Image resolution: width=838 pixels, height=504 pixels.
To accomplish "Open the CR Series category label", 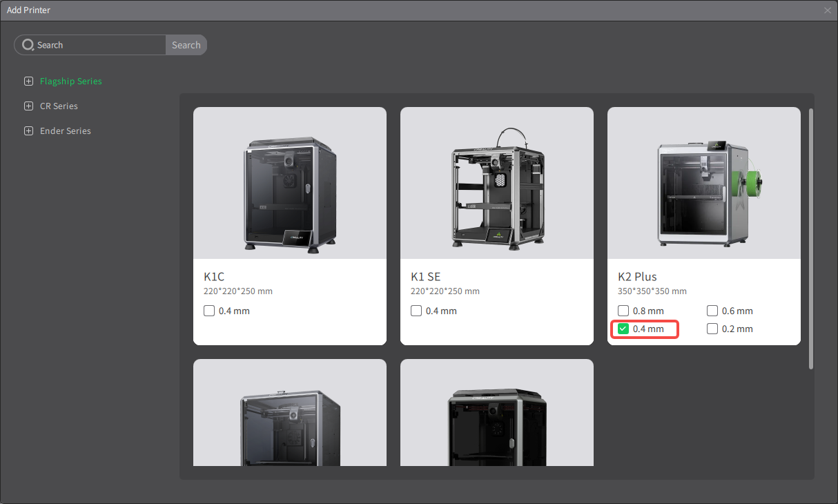I will click(59, 106).
